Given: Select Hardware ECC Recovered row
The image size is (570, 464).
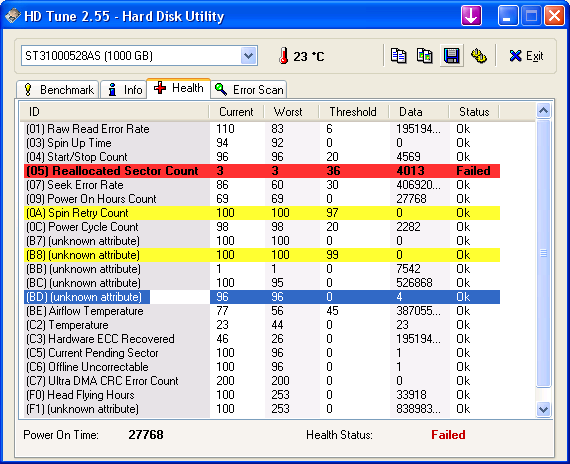Looking at the screenshot, I should [x=262, y=339].
